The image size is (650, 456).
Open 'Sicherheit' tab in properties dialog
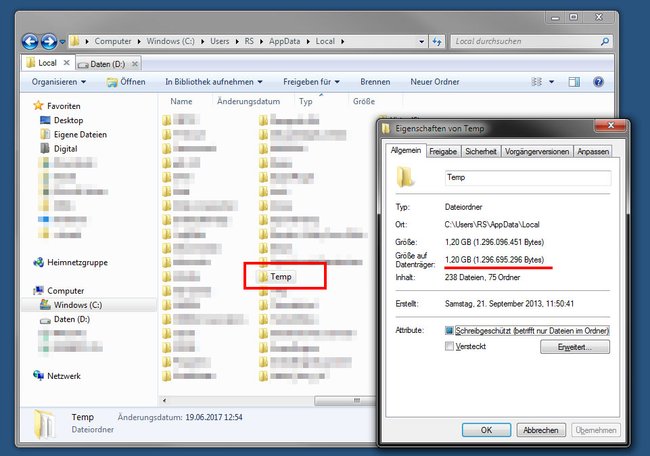[x=481, y=152]
